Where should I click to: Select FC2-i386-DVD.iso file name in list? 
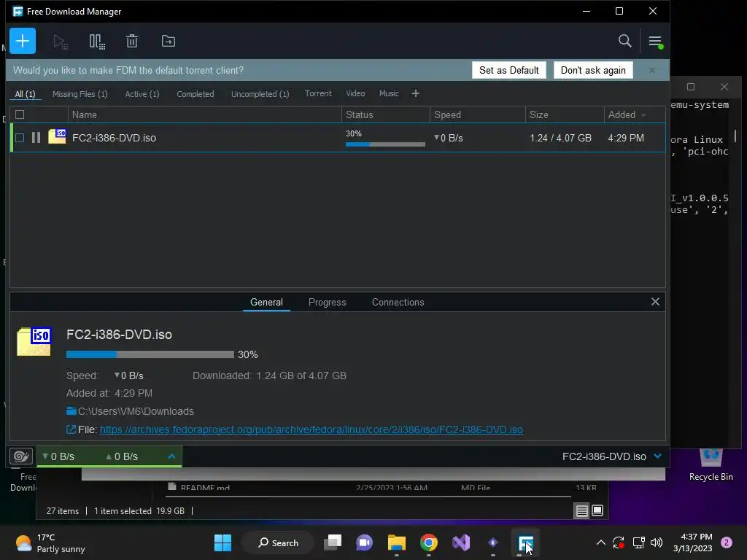tap(114, 138)
